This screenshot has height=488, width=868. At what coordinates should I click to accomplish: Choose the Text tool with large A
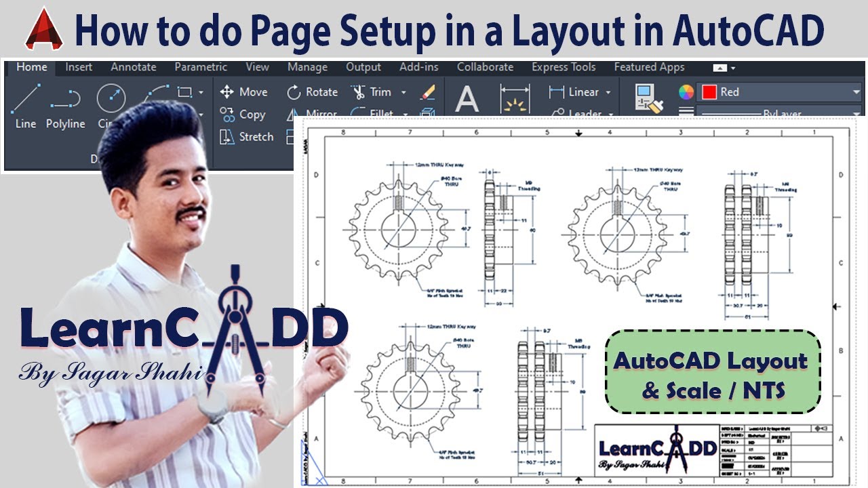point(467,99)
